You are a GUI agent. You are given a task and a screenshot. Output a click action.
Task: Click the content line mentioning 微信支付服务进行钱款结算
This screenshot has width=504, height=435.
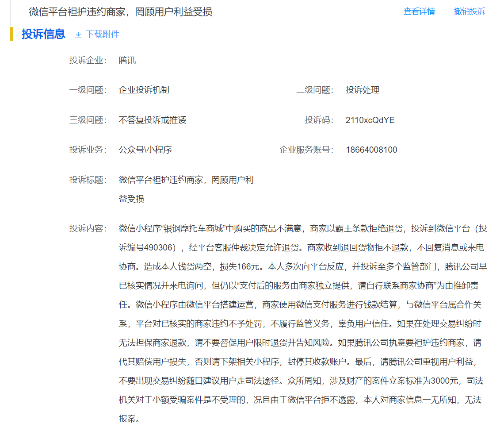click(300, 305)
